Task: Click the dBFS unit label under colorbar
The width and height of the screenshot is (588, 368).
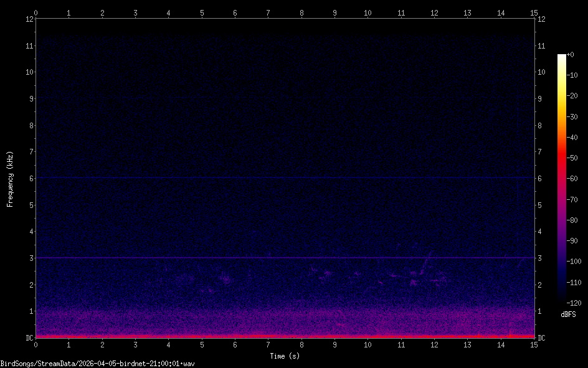Action: pyautogui.click(x=568, y=314)
